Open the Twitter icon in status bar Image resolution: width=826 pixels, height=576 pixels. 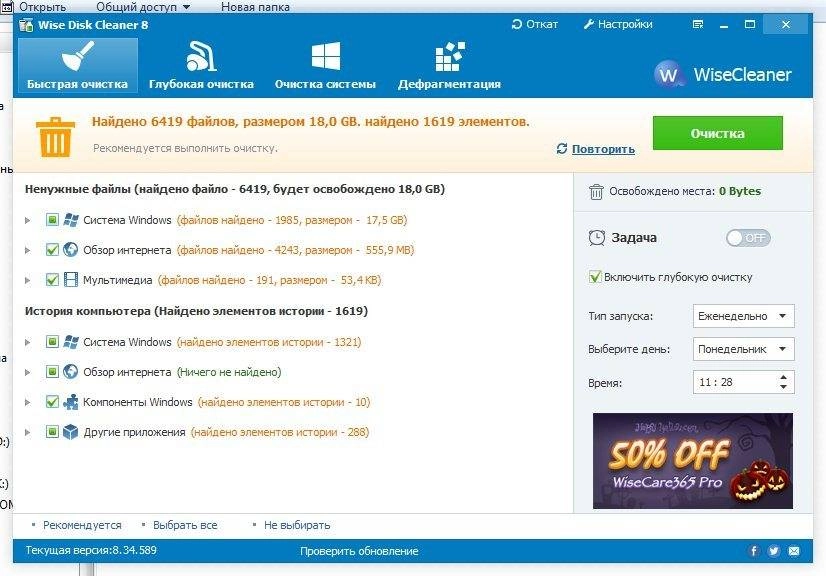(x=774, y=551)
